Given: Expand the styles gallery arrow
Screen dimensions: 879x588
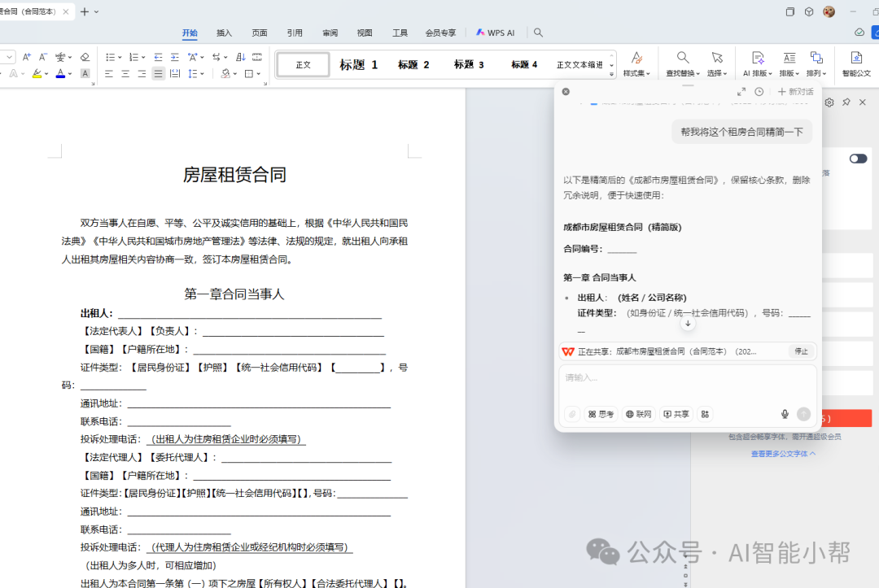Looking at the screenshot, I should click(611, 74).
